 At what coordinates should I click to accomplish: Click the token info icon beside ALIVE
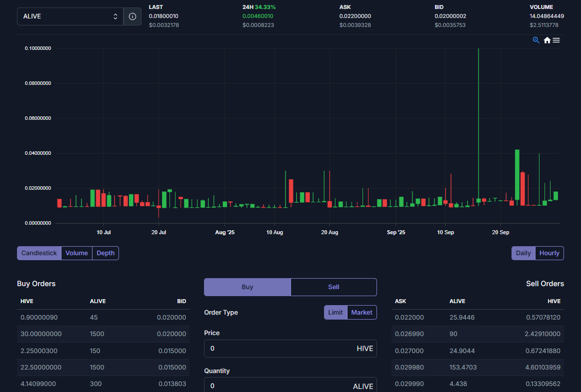pyautogui.click(x=132, y=16)
